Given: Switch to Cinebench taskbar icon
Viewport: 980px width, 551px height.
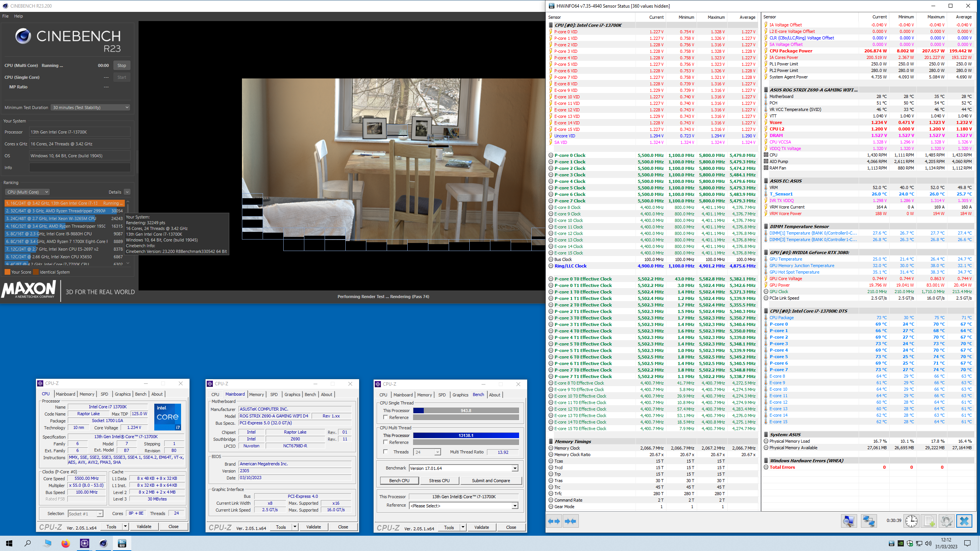Looking at the screenshot, I should tap(103, 543).
